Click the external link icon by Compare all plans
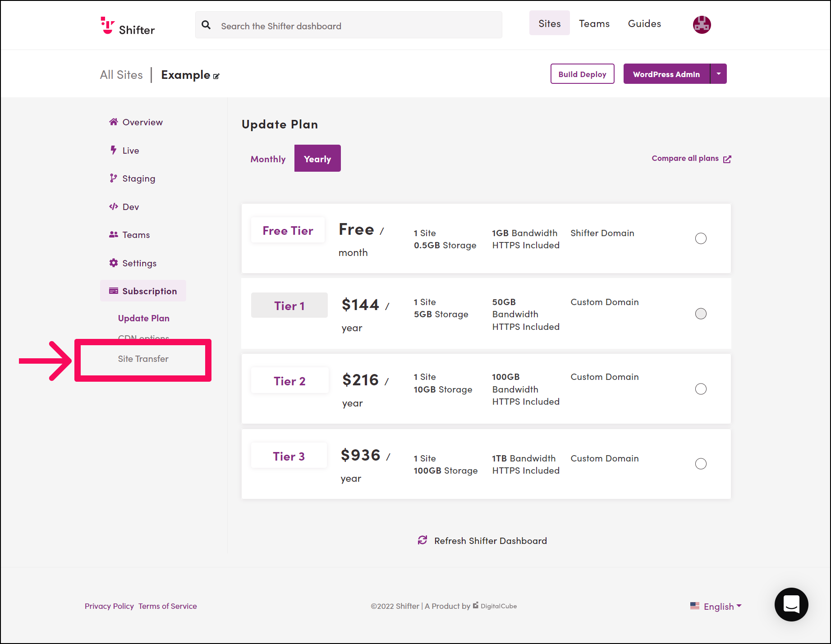The width and height of the screenshot is (831, 644). click(x=727, y=159)
